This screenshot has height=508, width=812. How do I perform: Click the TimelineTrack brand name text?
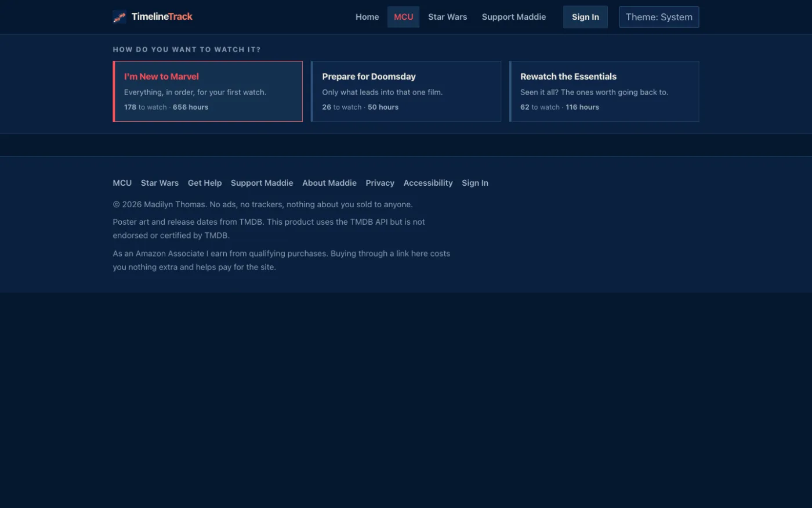click(x=162, y=17)
